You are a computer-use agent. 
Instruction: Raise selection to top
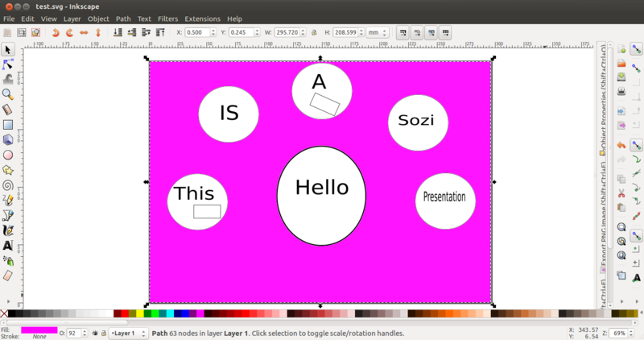(x=160, y=32)
